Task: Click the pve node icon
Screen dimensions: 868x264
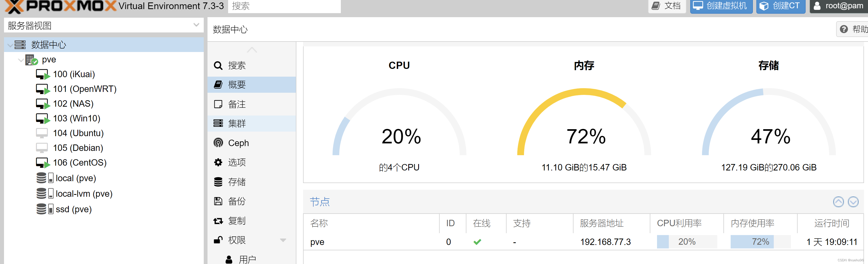Action: pos(31,60)
